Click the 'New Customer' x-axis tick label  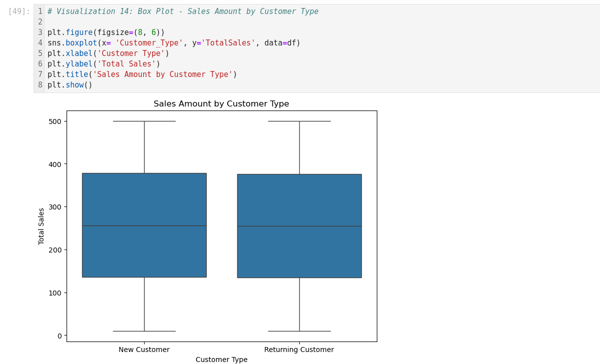[x=144, y=349]
